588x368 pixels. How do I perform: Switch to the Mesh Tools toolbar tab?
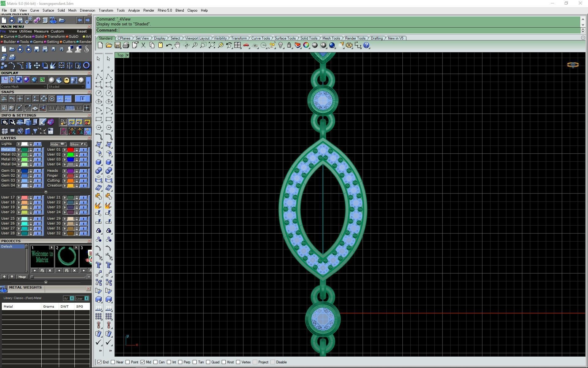(331, 38)
